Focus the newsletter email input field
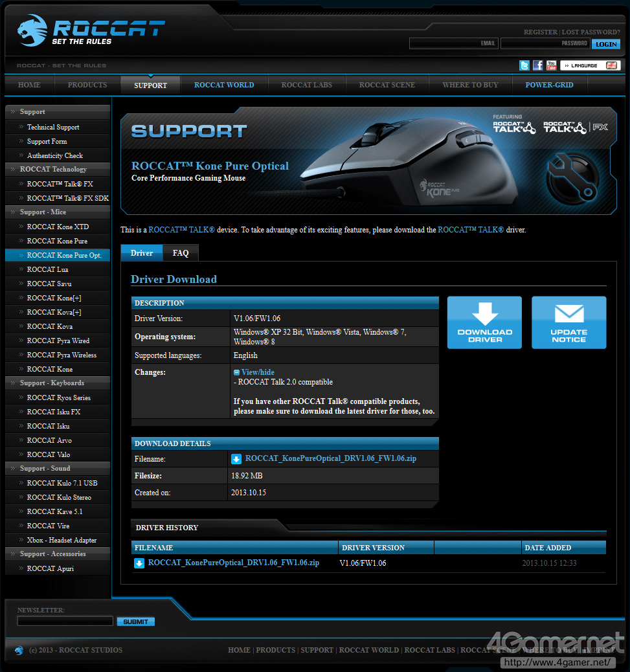The image size is (630, 672). click(65, 621)
